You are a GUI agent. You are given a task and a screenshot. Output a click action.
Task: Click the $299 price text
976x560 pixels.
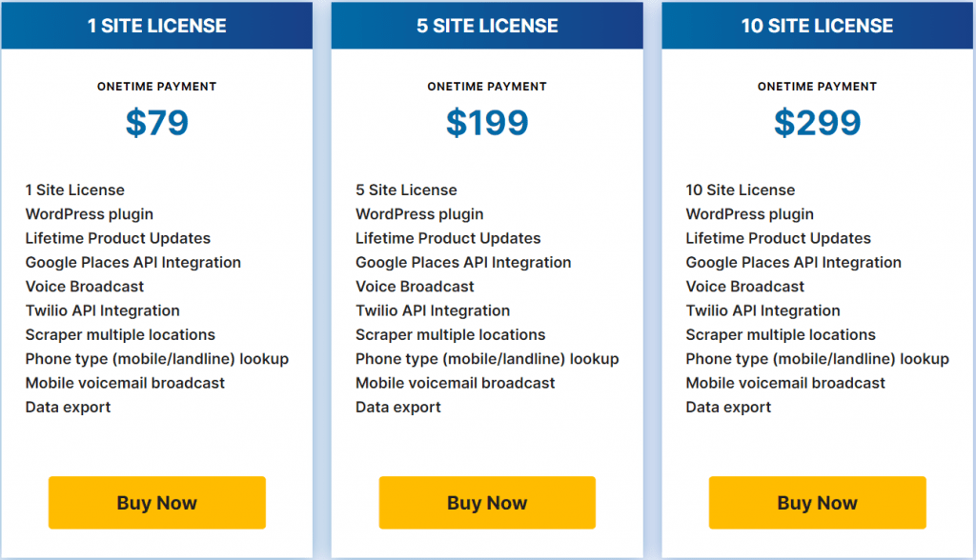point(817,122)
